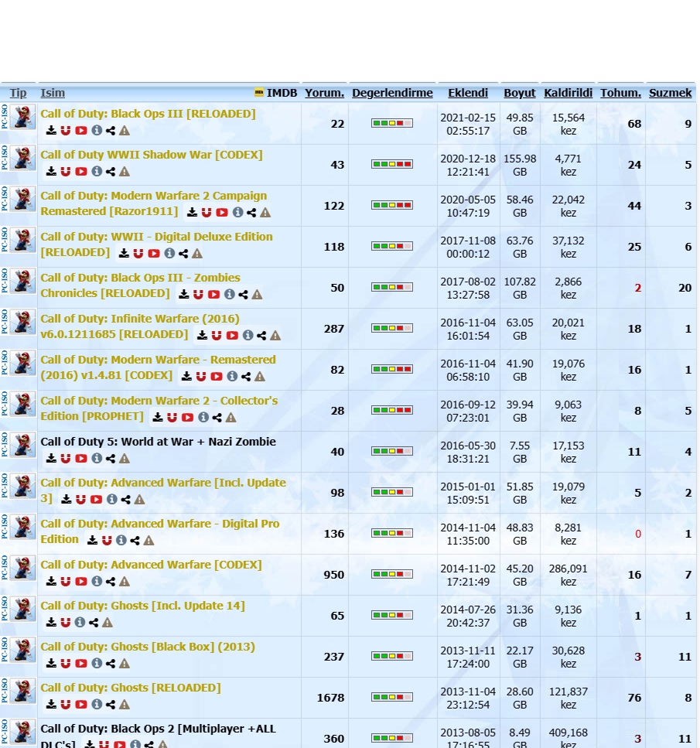Sort by Boyut size column
This screenshot has width=700, height=748.
pos(520,93)
